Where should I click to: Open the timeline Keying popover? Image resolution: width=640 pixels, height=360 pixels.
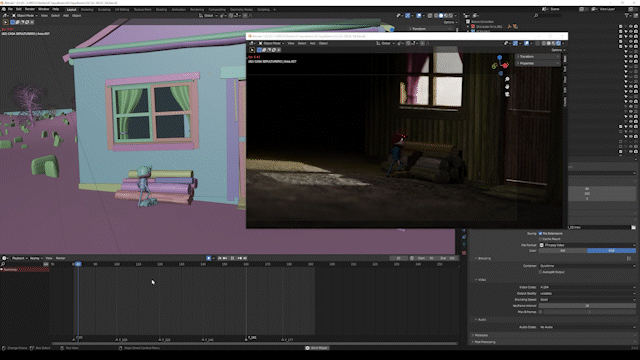(36, 258)
